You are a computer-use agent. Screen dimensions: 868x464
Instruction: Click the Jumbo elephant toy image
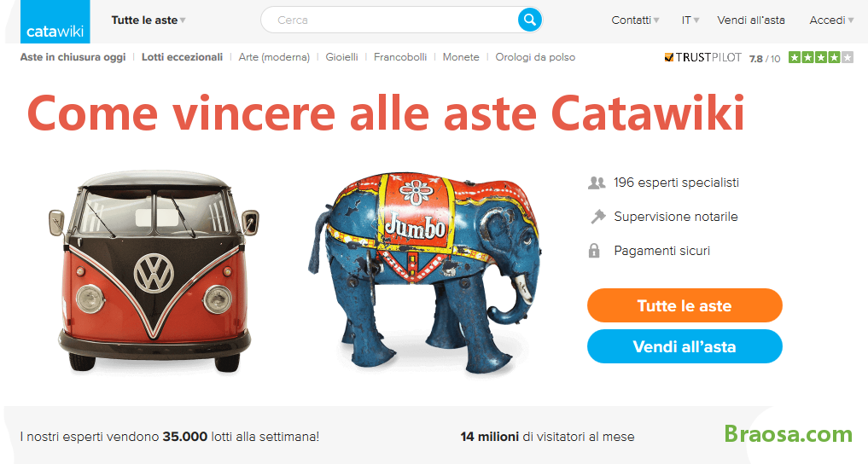click(x=424, y=272)
